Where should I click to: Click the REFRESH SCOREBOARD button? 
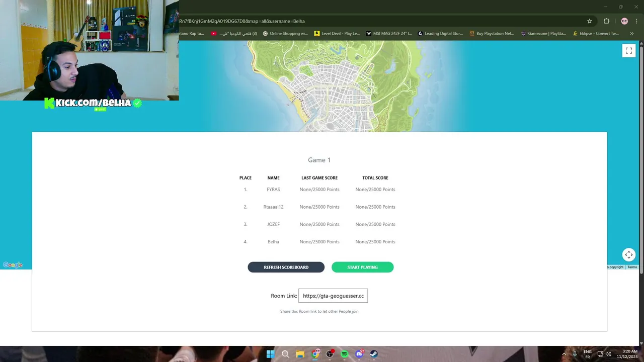tap(286, 267)
